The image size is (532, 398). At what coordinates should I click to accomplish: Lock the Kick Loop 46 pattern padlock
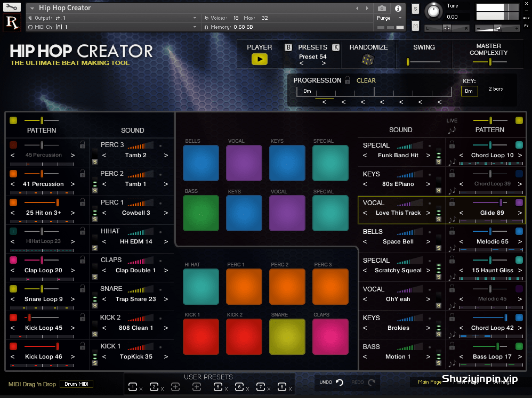coord(83,346)
